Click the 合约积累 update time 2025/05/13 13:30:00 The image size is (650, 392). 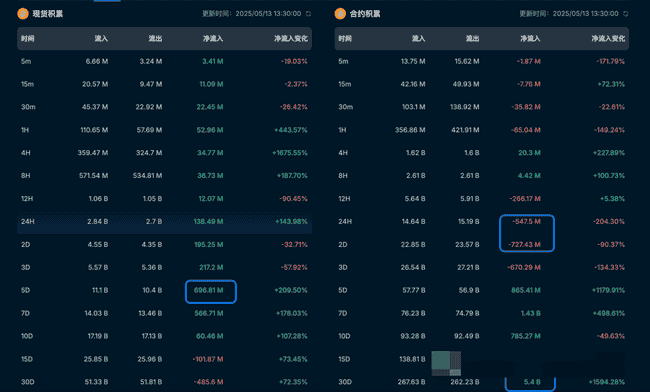click(585, 14)
